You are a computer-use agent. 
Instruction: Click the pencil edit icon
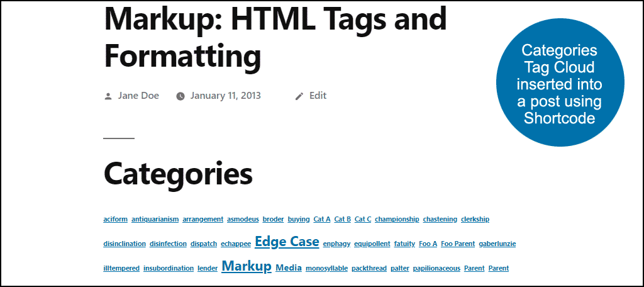pos(299,96)
